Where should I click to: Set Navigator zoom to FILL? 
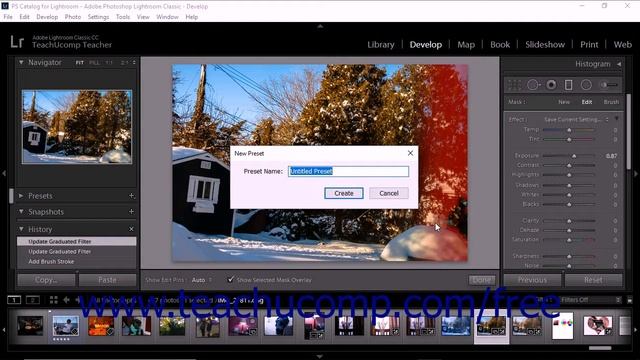click(94, 62)
